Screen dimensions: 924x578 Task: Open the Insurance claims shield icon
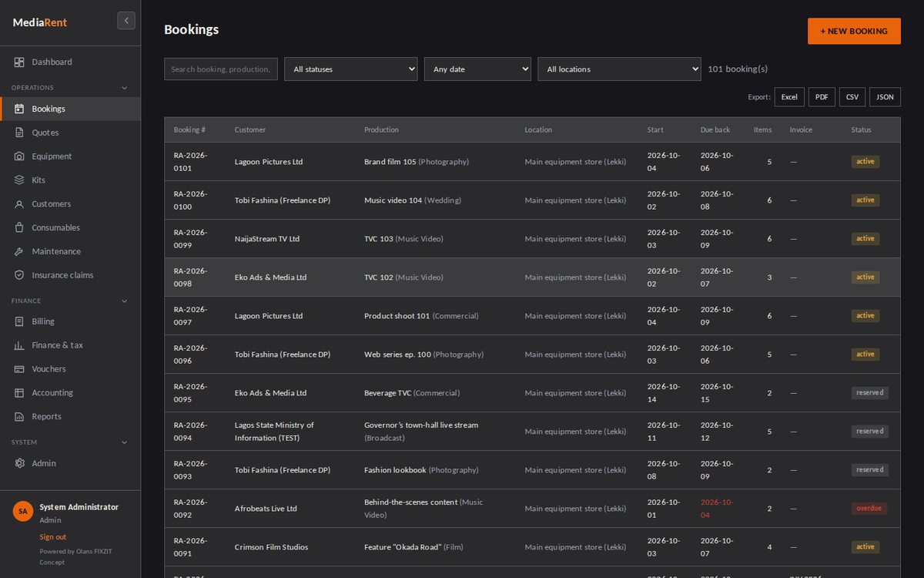19,275
